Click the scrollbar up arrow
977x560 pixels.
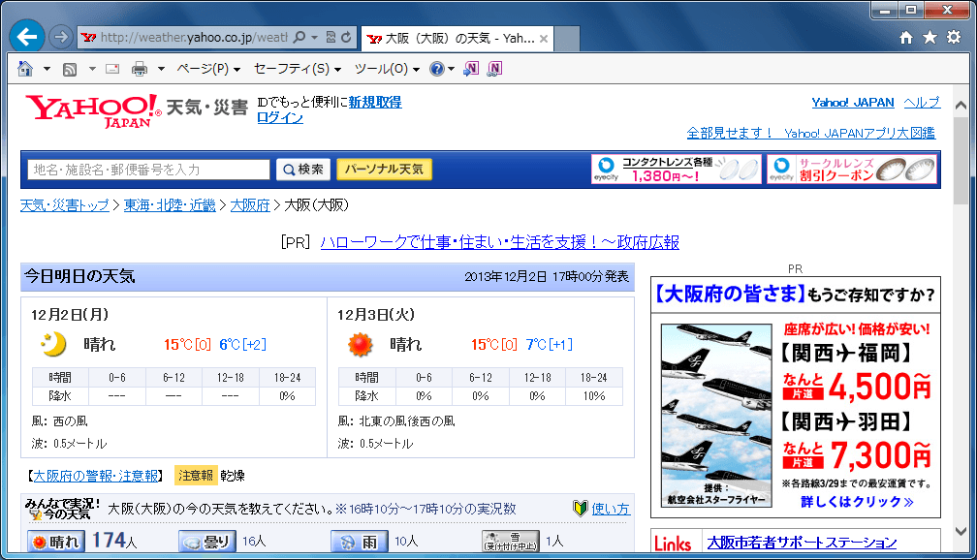(x=961, y=106)
